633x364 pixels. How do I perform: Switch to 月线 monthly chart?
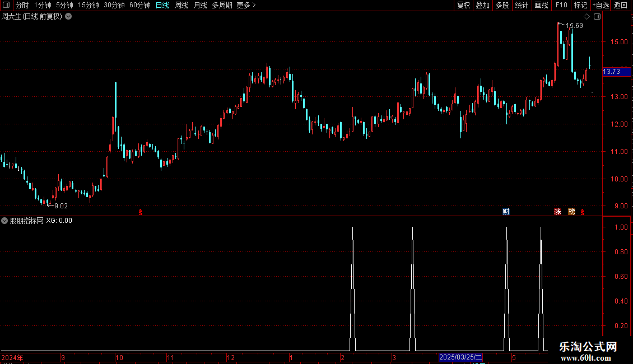pyautogui.click(x=200, y=5)
